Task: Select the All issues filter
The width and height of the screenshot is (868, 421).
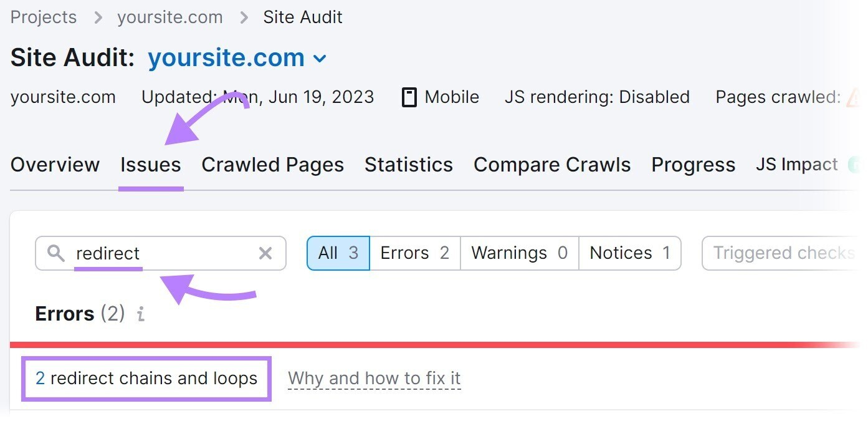Action: point(337,253)
